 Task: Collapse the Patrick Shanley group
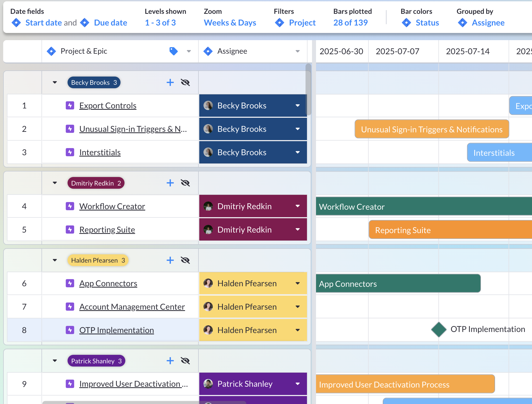click(55, 361)
